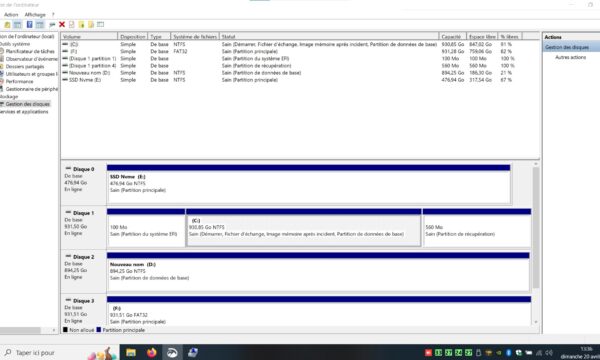
Task: Click the volume speaker tray icon
Action: point(549,352)
